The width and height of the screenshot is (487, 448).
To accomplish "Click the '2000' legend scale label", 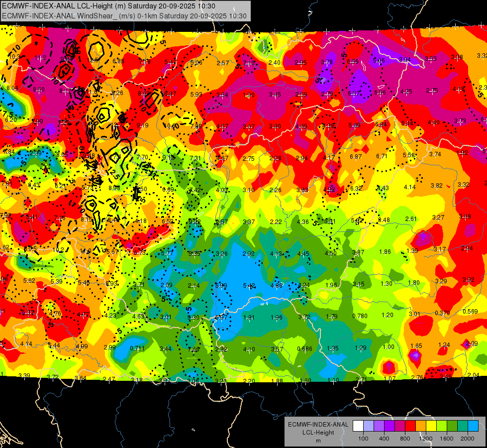I will [467, 439].
